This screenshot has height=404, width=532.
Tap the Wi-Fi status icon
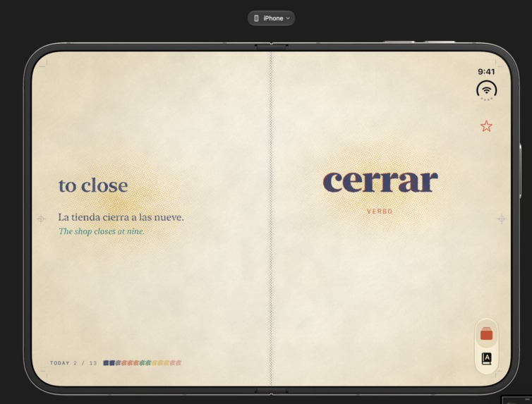click(487, 90)
